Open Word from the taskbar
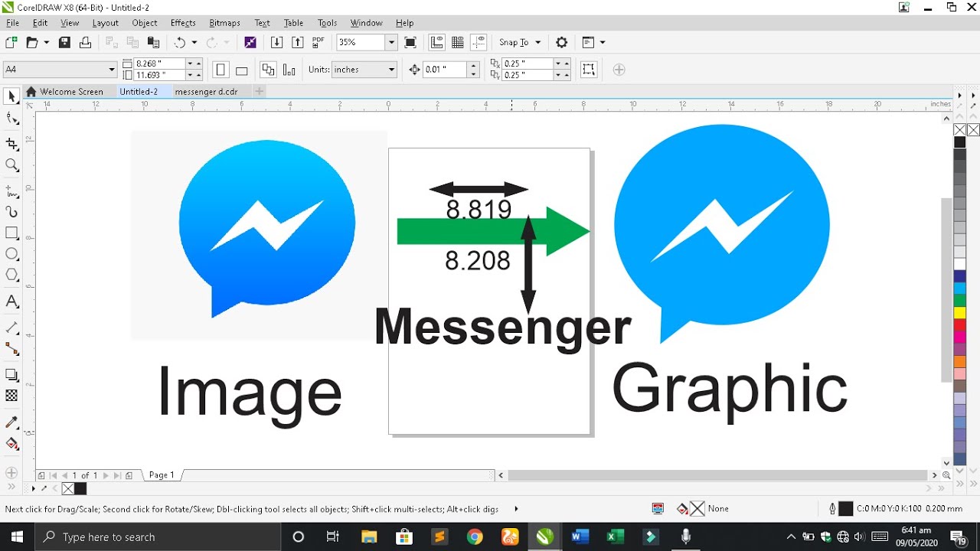This screenshot has height=551, width=980. pos(580,537)
